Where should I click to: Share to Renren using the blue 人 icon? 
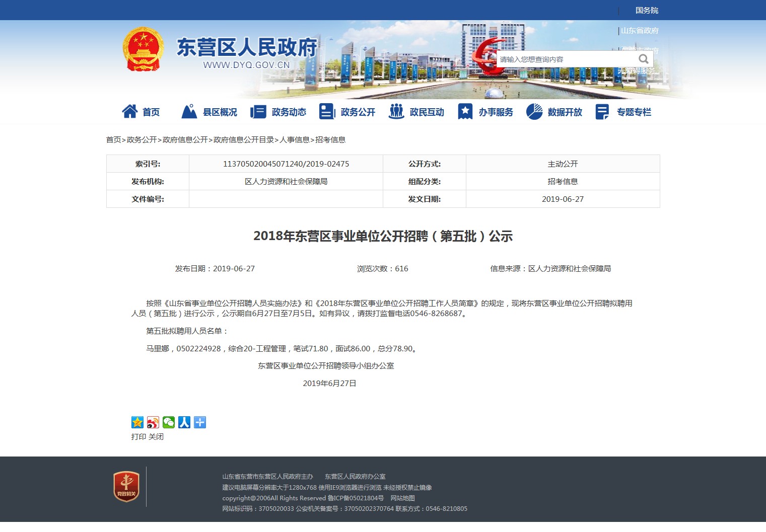coord(184,422)
